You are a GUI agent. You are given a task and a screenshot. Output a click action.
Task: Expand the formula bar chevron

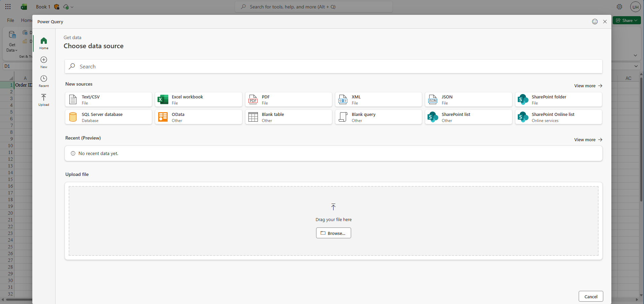tap(636, 66)
